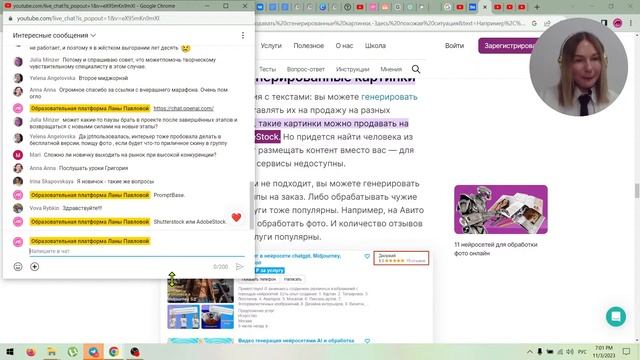This screenshot has height=360, width=640.
Task: Expand the Интересные сообщения dropdown
Action: (54, 36)
